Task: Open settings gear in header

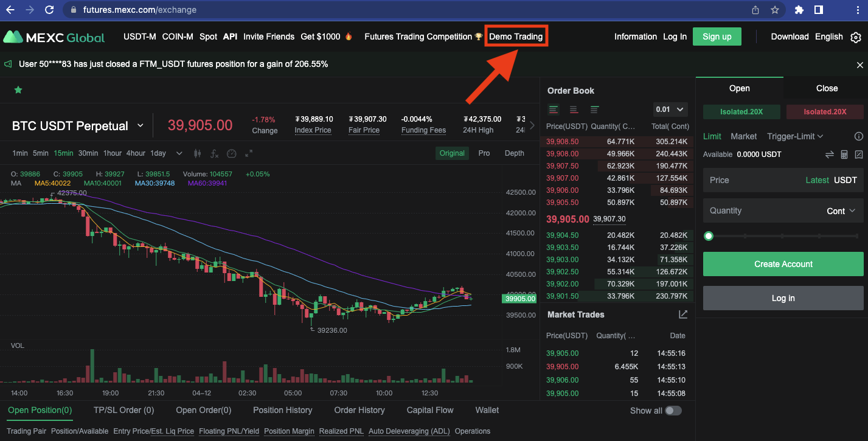Action: [x=856, y=37]
